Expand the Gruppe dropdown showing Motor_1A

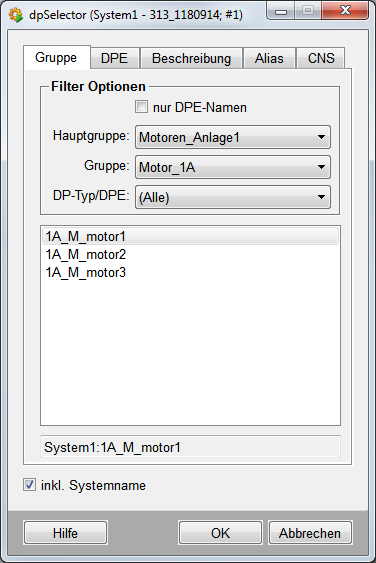point(233,167)
